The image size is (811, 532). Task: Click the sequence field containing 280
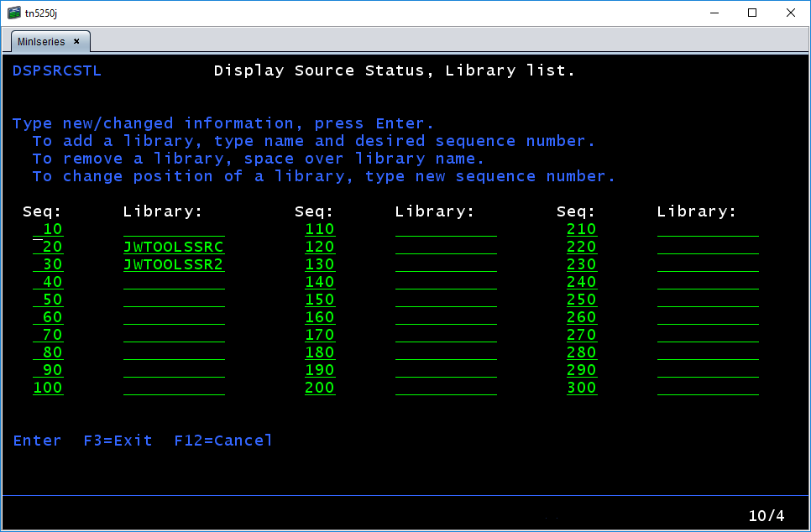[582, 352]
